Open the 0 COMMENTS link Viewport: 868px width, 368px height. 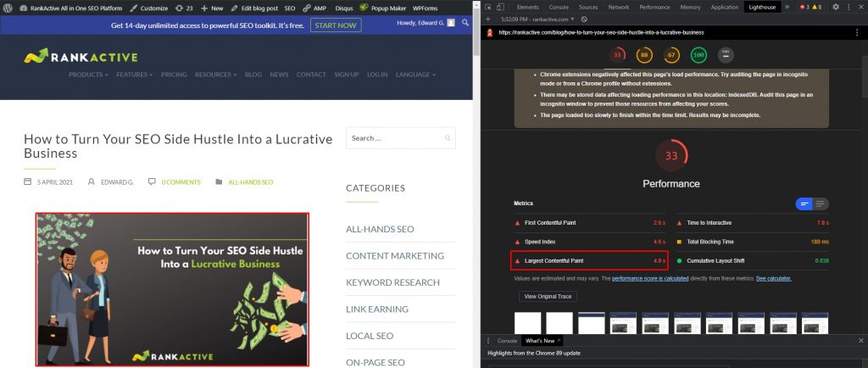tap(181, 182)
